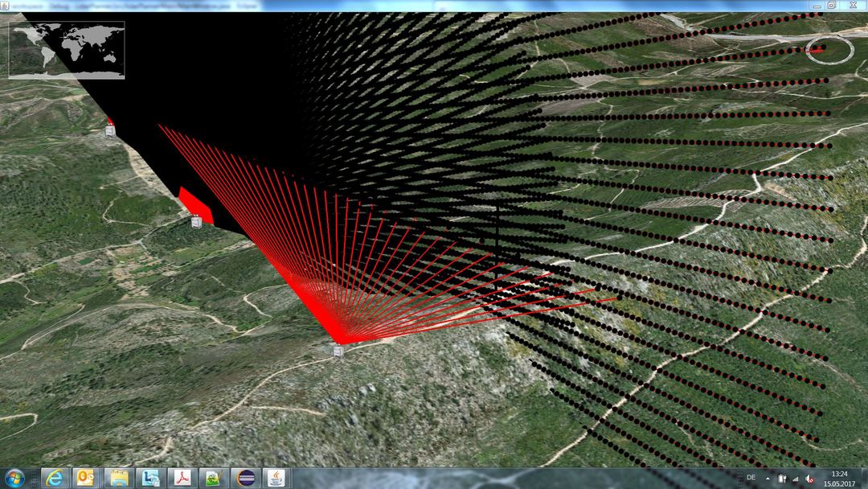Open the taskbar app left of Adobe Reader

coord(150,478)
